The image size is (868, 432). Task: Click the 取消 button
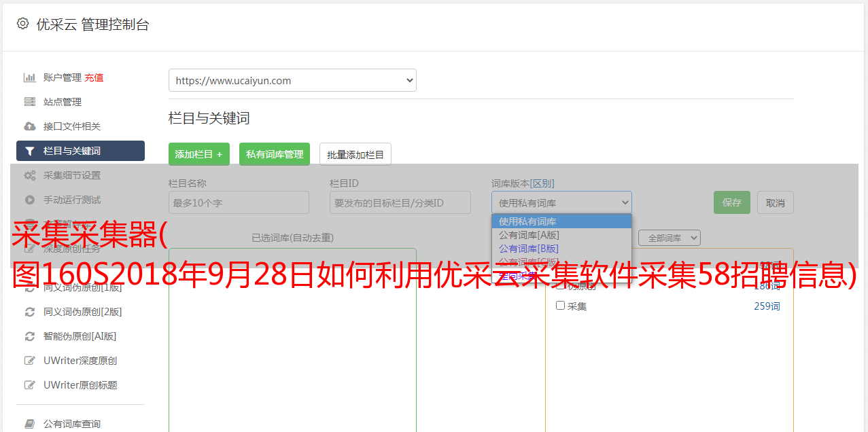point(776,202)
